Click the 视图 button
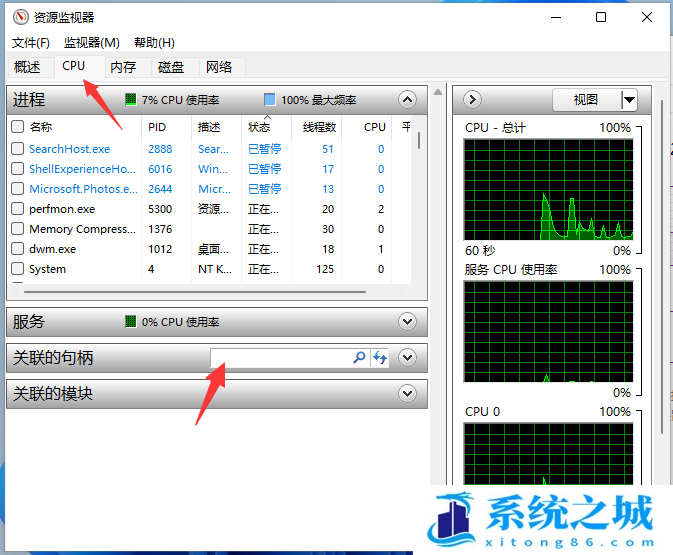673x555 pixels. point(585,99)
